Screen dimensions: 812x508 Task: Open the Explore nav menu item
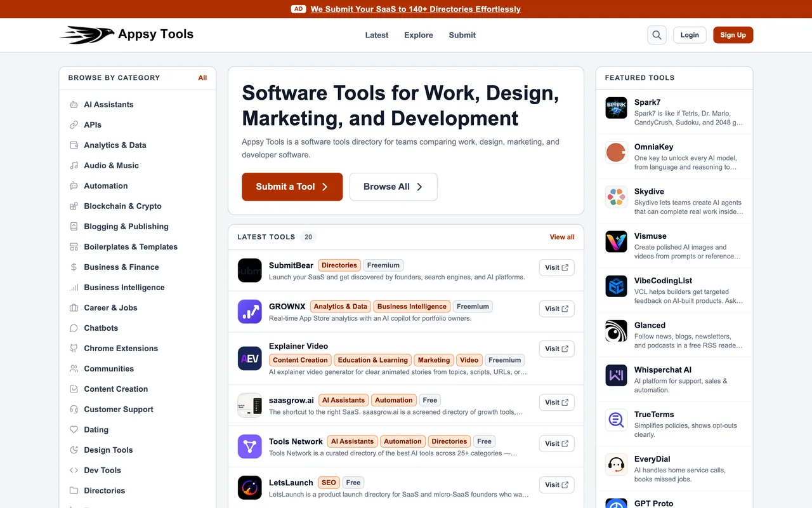tap(419, 35)
